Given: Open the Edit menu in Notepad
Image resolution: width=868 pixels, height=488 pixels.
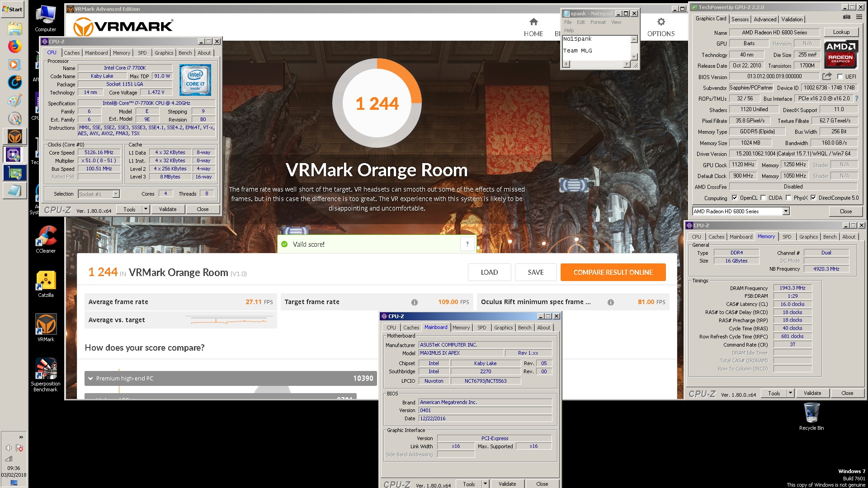Looking at the screenshot, I should click(581, 22).
